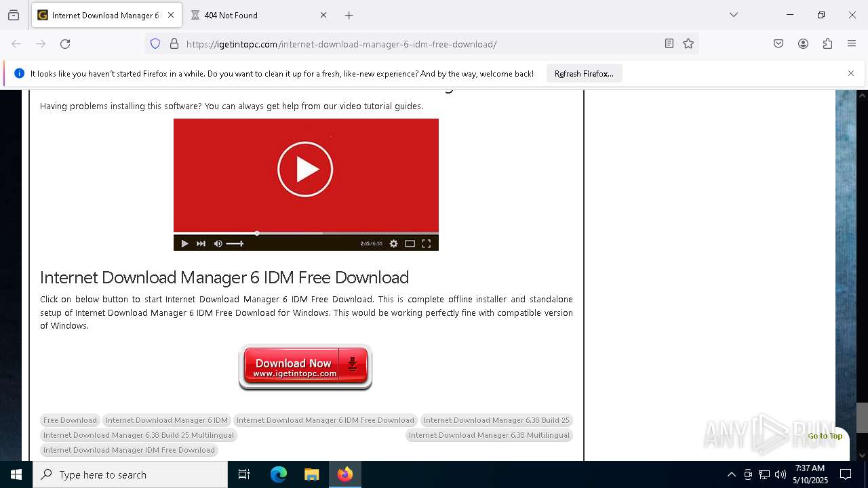
Task: Show site security padlock information
Action: [x=174, y=44]
